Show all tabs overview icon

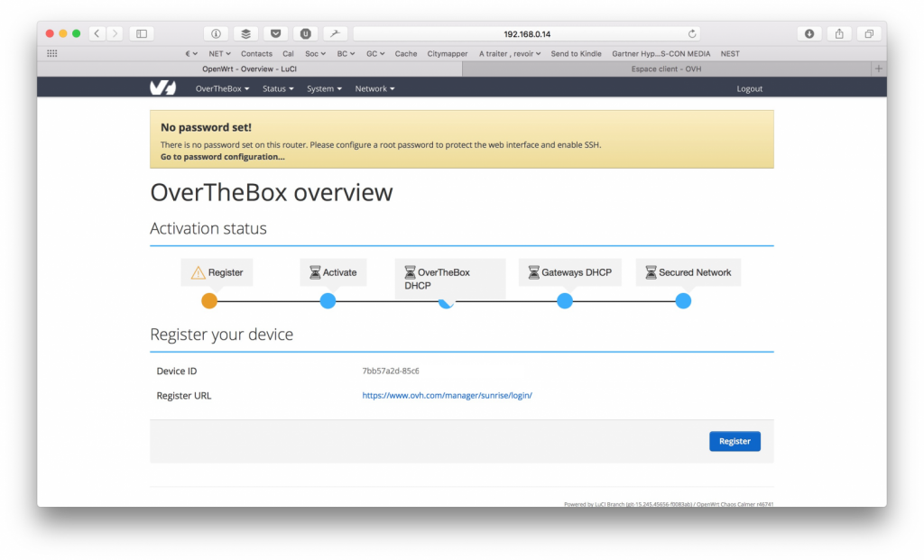point(869,33)
